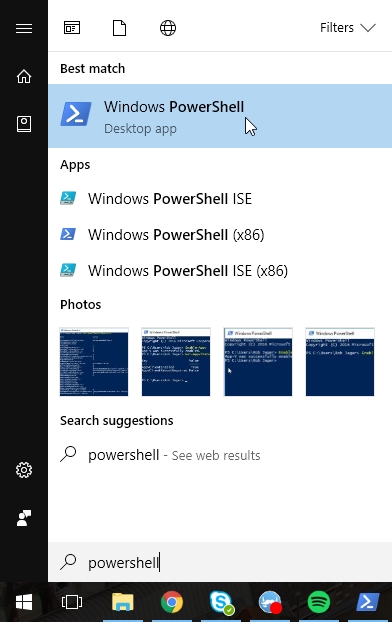
Task: Open the fourth PowerShell photo thumbnail
Action: coord(340,362)
